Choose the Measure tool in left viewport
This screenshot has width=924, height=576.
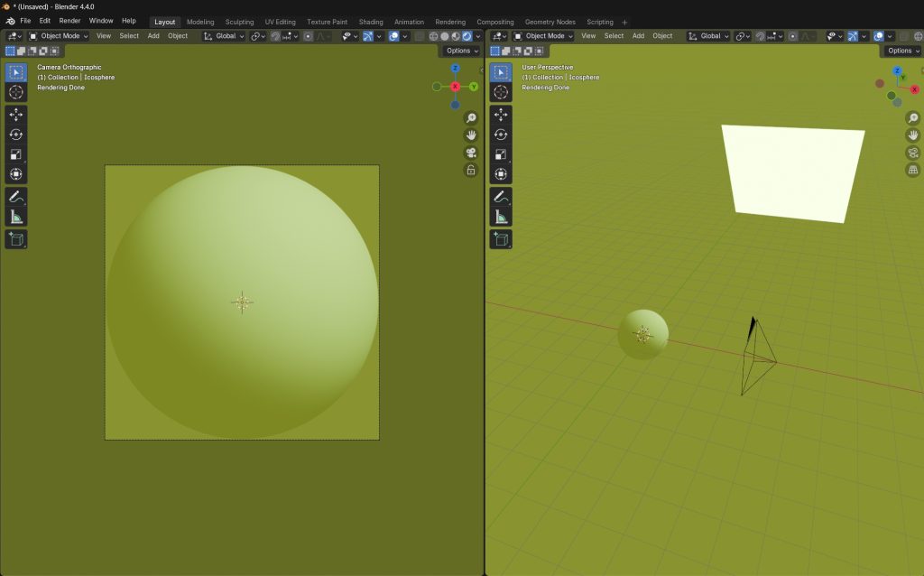[16, 217]
